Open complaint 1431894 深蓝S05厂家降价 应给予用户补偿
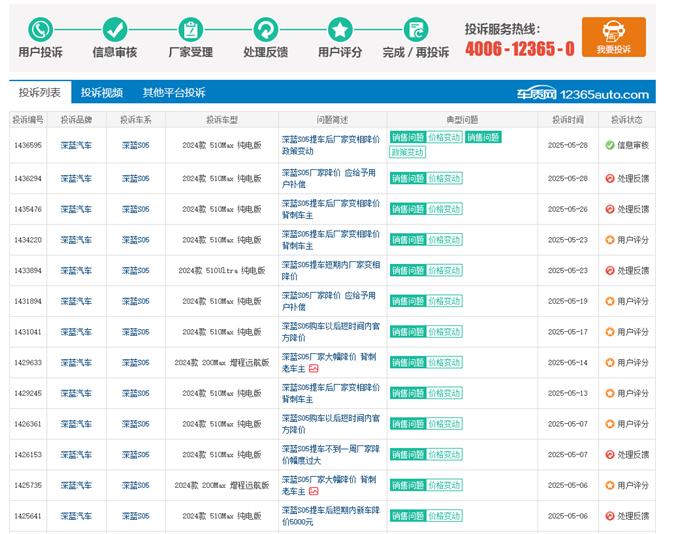 (329, 301)
